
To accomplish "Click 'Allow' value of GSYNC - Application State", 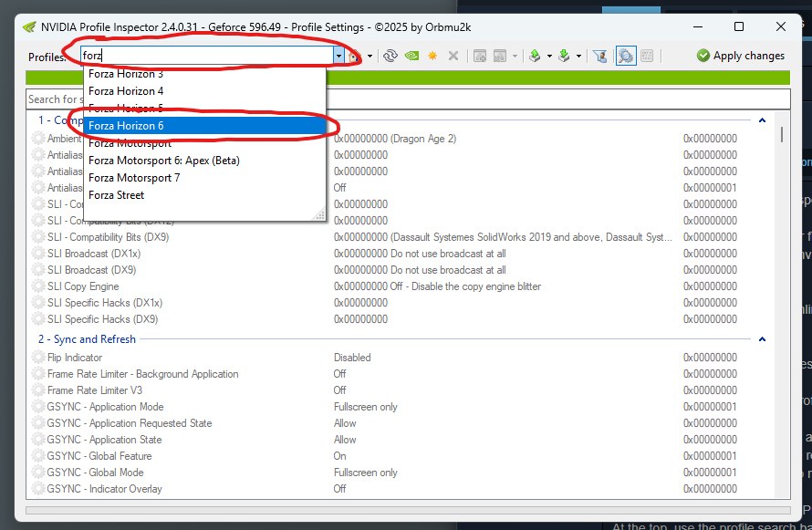I will (x=345, y=440).
